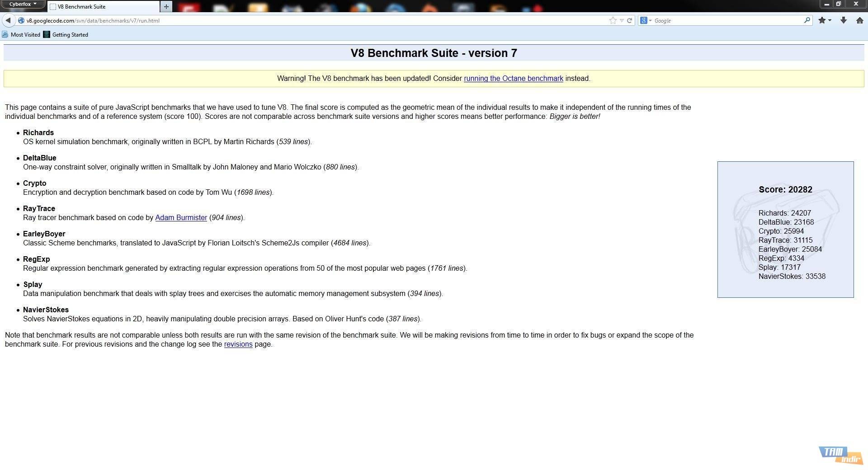This screenshot has height=470, width=868.
Task: Click the search magnifying glass icon
Action: (x=807, y=20)
